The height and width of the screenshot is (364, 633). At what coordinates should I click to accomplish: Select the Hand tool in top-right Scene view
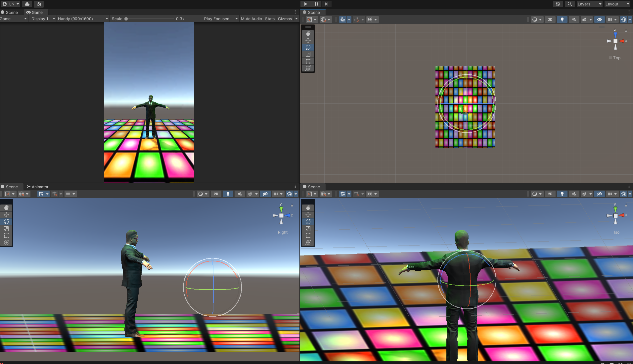click(x=308, y=33)
